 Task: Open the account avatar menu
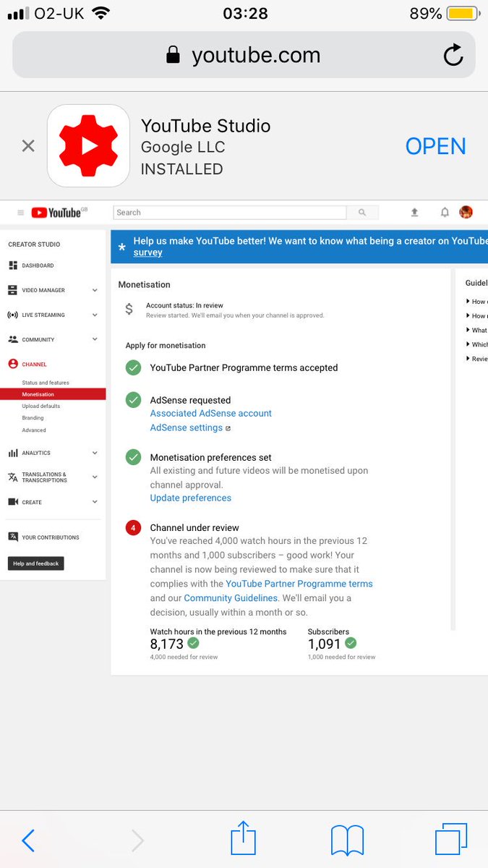tap(466, 212)
